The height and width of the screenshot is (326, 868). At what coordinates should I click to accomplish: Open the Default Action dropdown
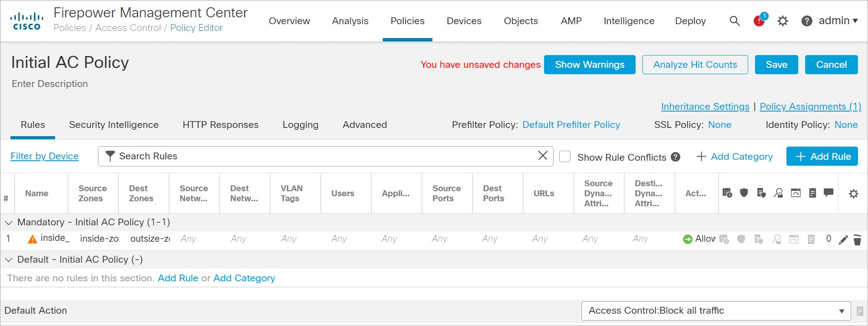coord(716,311)
